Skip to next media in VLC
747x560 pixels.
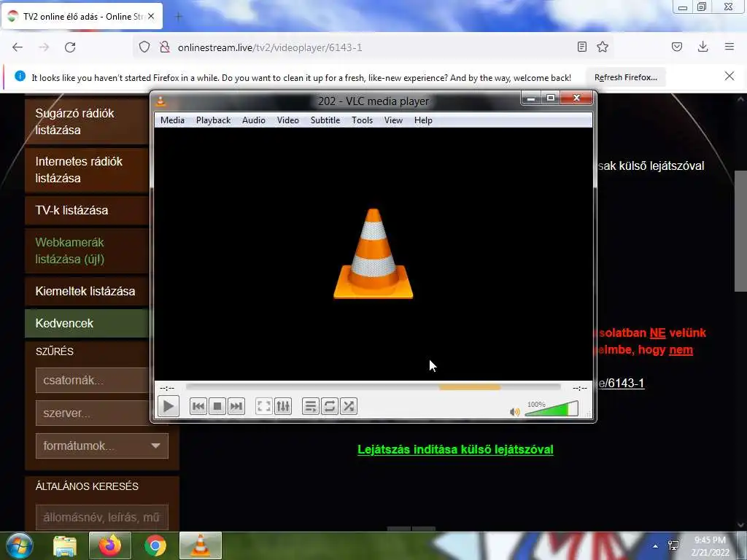[x=236, y=406]
